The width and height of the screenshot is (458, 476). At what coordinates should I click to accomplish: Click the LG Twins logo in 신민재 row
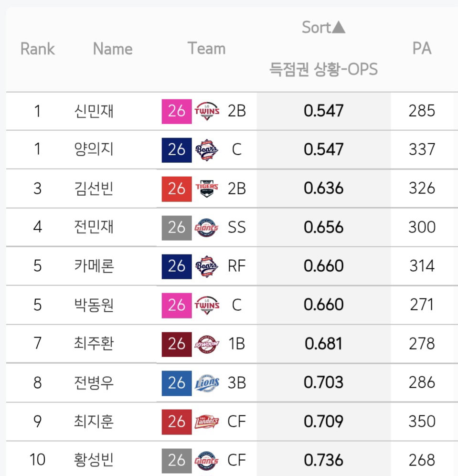point(207,111)
